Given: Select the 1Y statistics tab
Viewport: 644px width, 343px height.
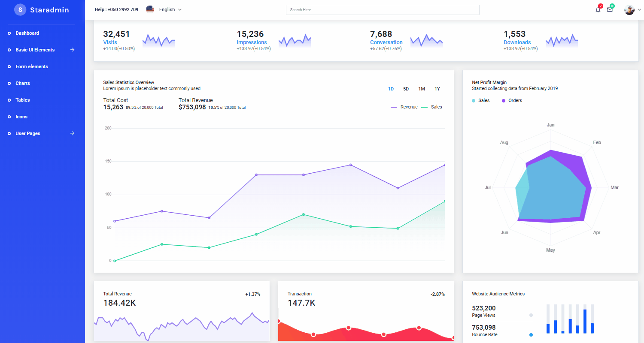Looking at the screenshot, I should pyautogui.click(x=437, y=89).
